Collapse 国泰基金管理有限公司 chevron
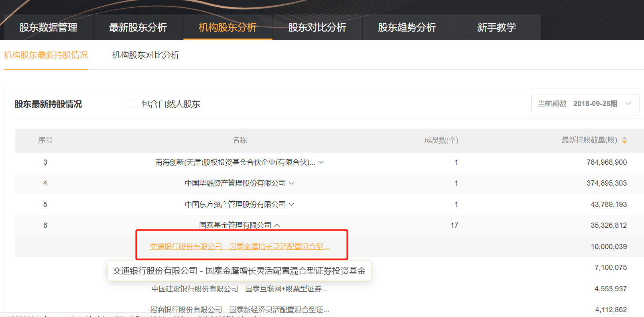Screen dimensions: 644x317 [277, 225]
